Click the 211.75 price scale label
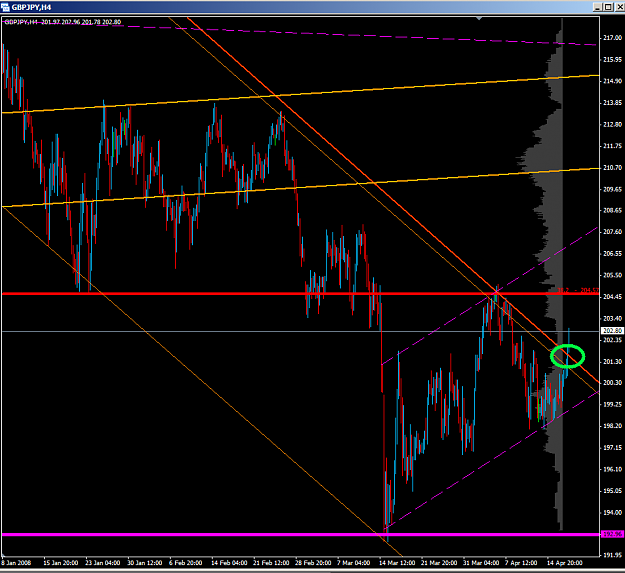 click(x=612, y=146)
